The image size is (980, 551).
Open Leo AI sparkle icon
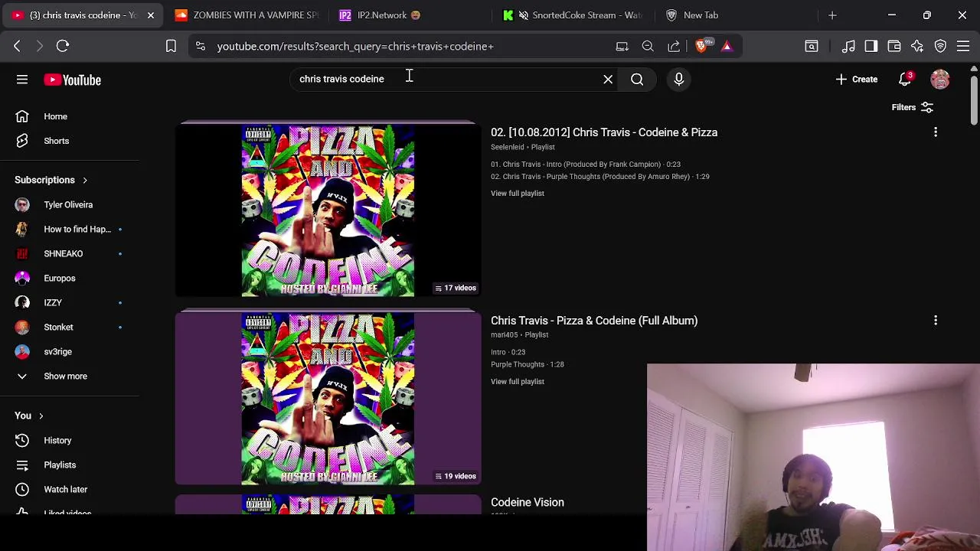917,47
